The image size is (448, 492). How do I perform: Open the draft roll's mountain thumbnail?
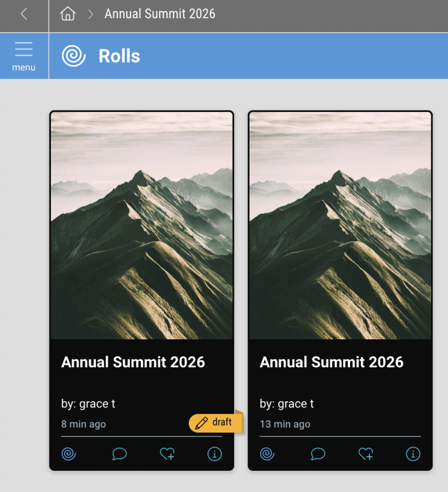(142, 225)
